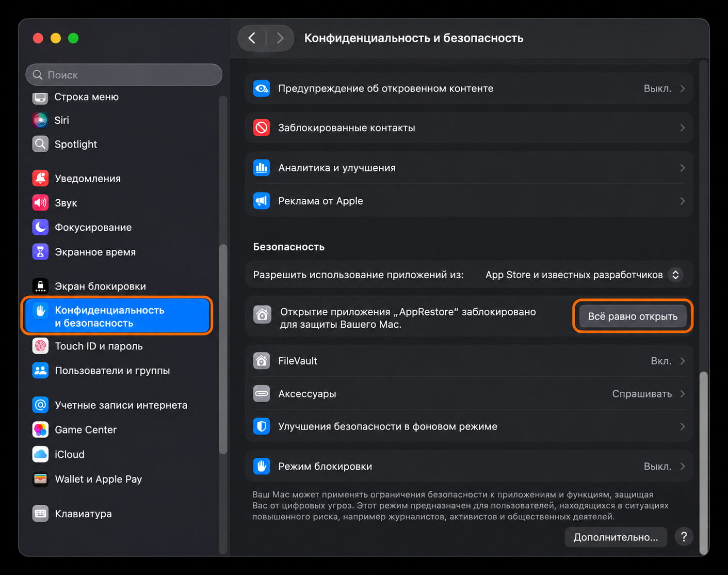Click the Дополнительно… button
Screen dimensions: 728x575
click(x=616, y=537)
